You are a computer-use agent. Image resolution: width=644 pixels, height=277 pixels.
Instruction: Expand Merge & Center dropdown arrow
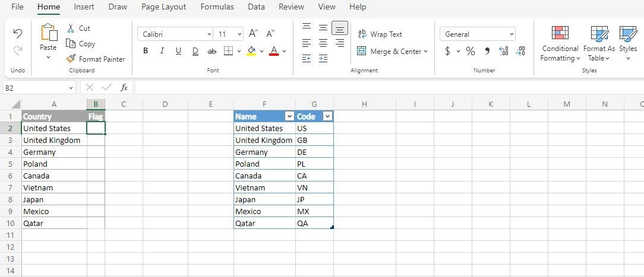coord(425,51)
